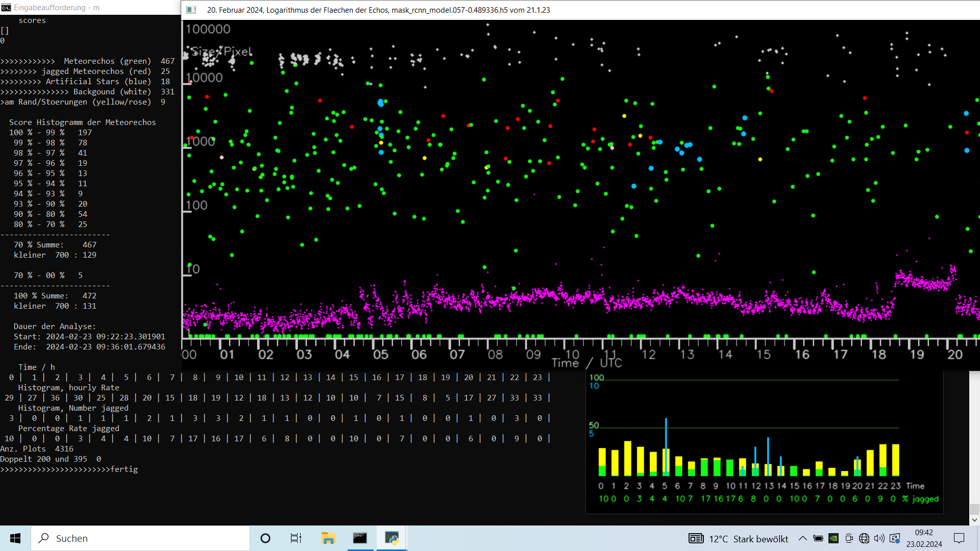The width and height of the screenshot is (980, 551).
Task: Click the 'Time / h' header in console
Action: click(x=37, y=367)
